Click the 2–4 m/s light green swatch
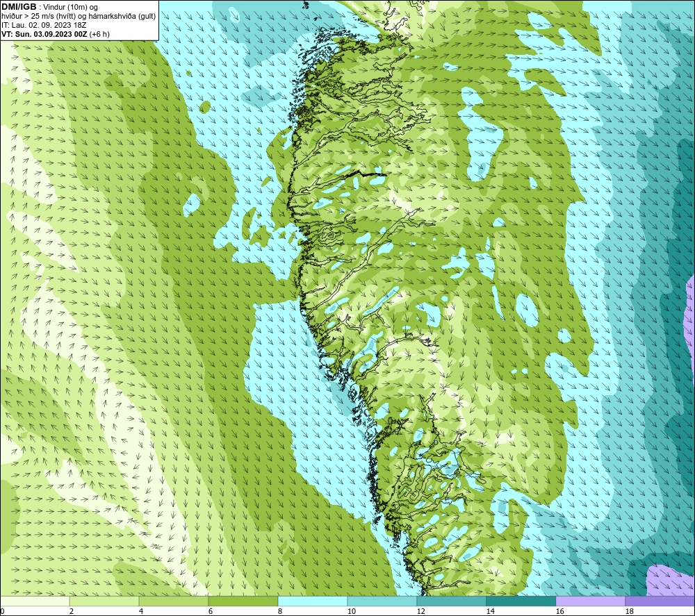The height and width of the screenshot is (616, 695). [x=104, y=601]
